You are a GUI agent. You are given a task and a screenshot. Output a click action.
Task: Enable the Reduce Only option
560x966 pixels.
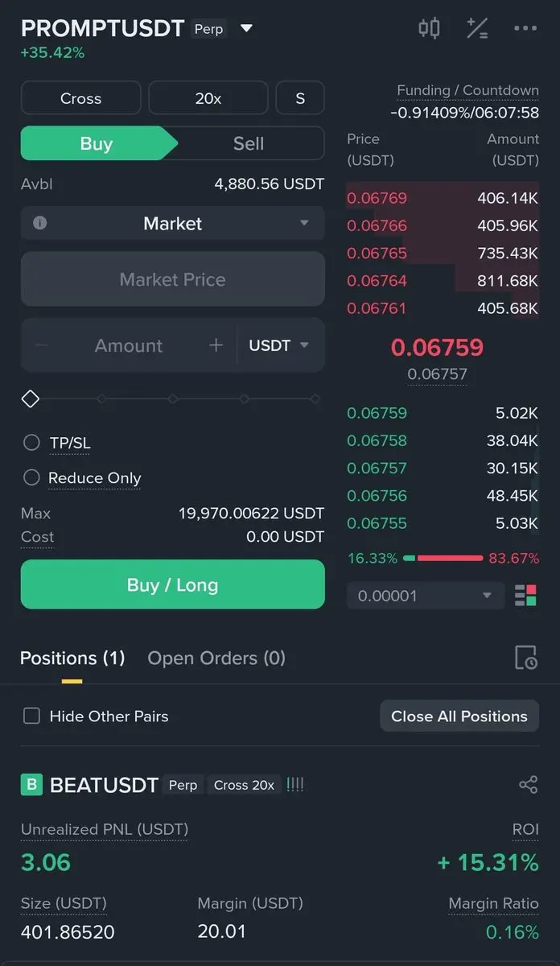tap(32, 477)
